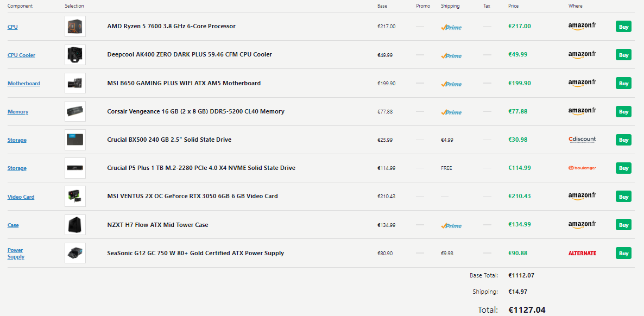Hit the Buy button for the MSI B650 motherboard
The width and height of the screenshot is (644, 316).
623,84
